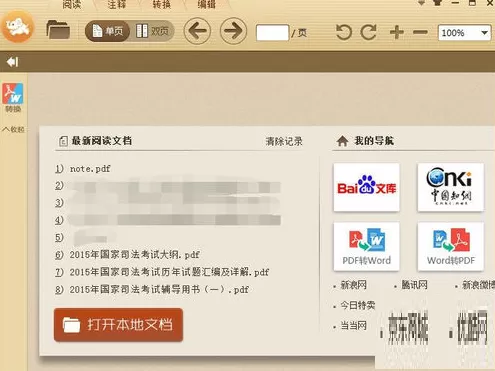The height and width of the screenshot is (371, 495).
Task: Rotate page clockwise
Action: pos(369,32)
